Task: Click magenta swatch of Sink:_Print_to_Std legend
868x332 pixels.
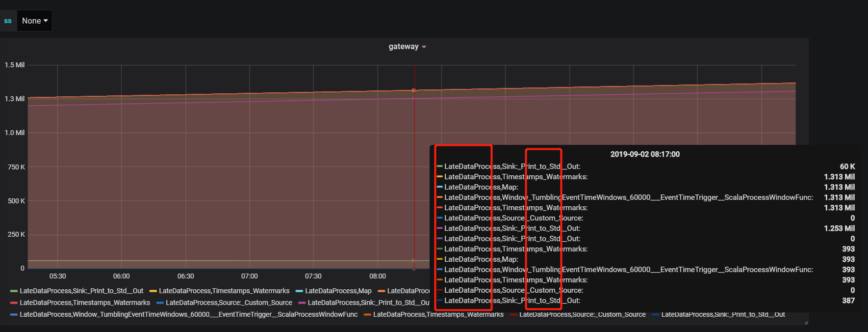Action: tap(302, 303)
